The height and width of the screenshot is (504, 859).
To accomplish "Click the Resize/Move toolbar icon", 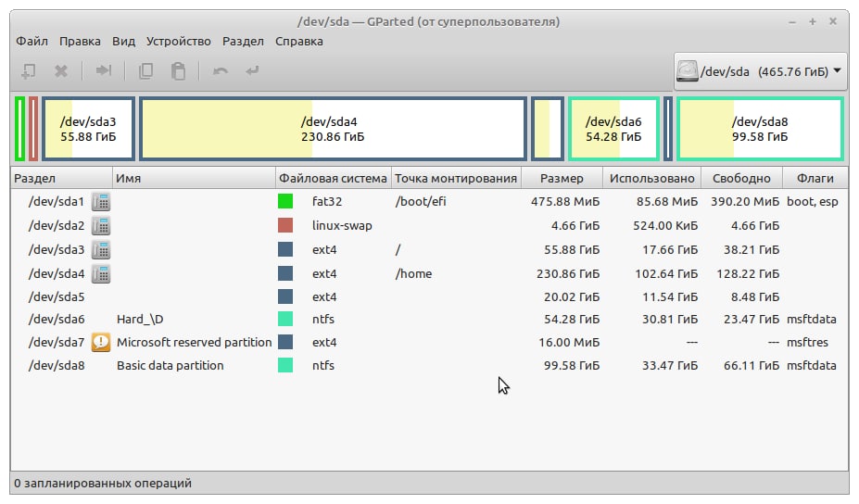I will [104, 70].
